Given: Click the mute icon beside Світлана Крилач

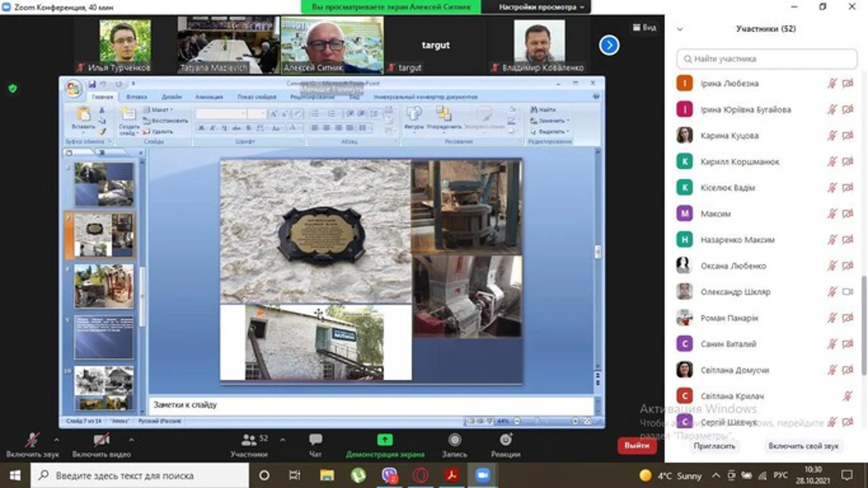Looking at the screenshot, I should tap(847, 396).
